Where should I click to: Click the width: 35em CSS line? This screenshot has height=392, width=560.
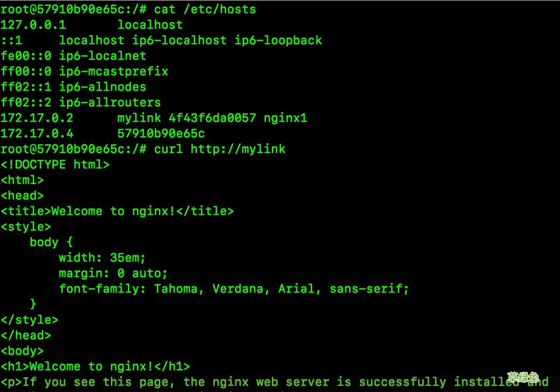coord(102,258)
